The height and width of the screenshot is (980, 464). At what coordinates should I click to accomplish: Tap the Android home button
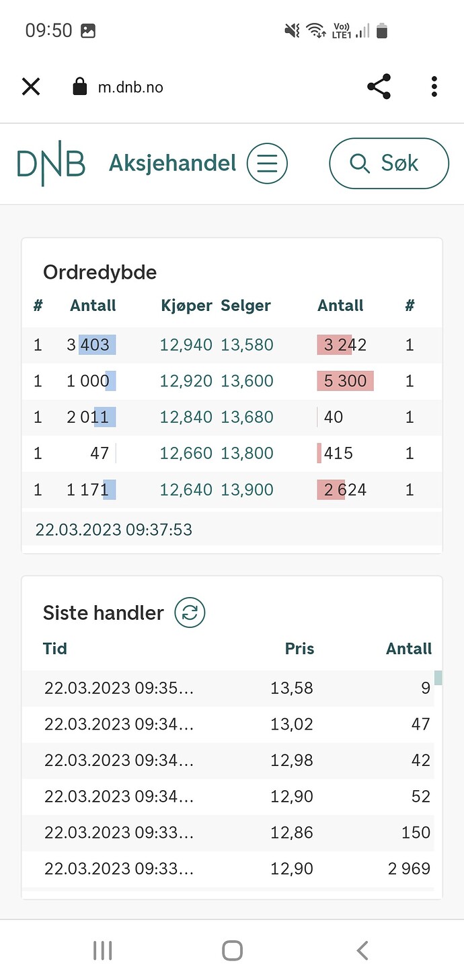[x=232, y=950]
